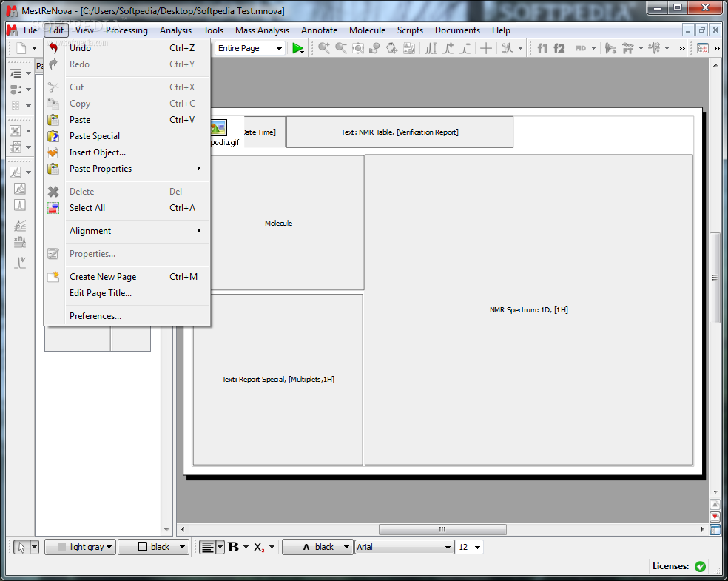Choose Edit Page Title... menu entry
This screenshot has width=728, height=581.
pos(128,293)
